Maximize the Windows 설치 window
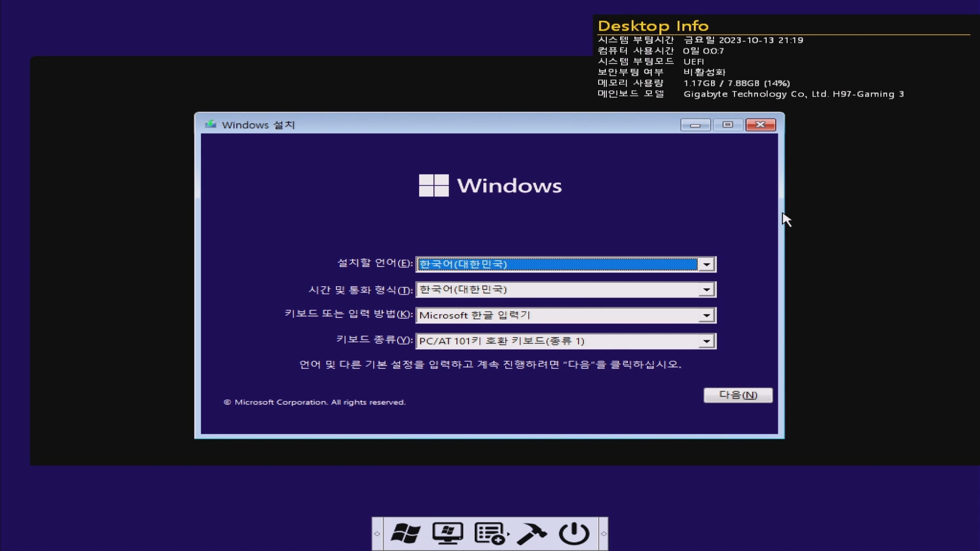 click(x=728, y=125)
